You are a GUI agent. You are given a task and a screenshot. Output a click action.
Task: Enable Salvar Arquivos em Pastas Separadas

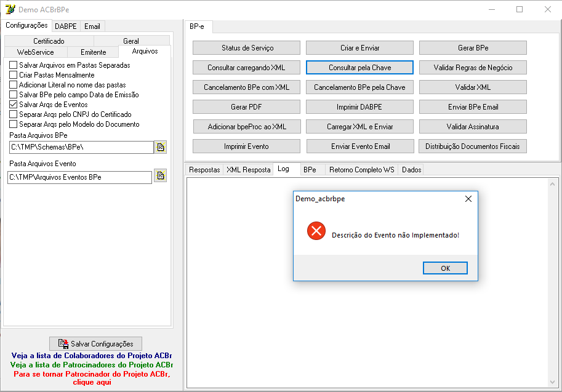pos(14,65)
